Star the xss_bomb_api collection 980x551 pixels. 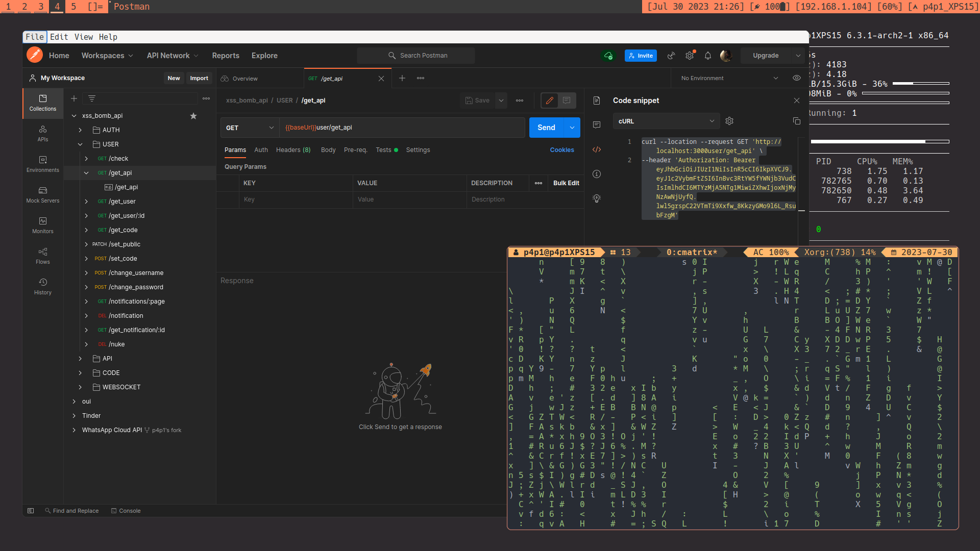click(x=193, y=116)
